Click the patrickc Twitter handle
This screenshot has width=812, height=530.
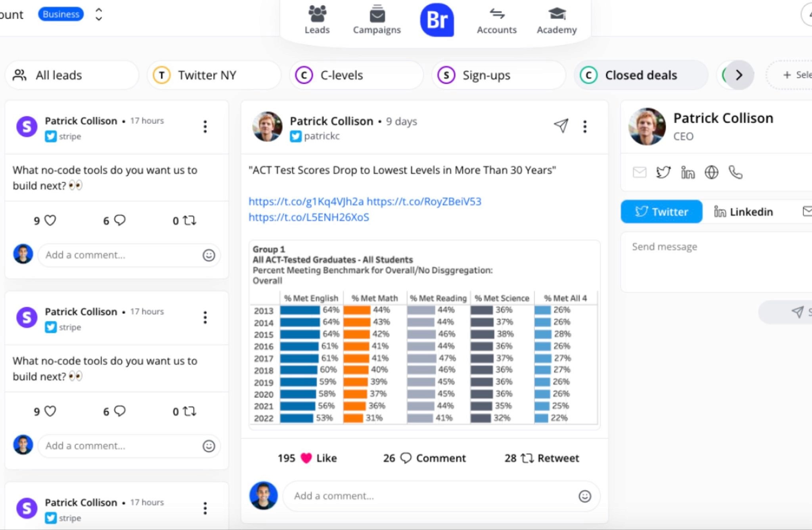(322, 136)
